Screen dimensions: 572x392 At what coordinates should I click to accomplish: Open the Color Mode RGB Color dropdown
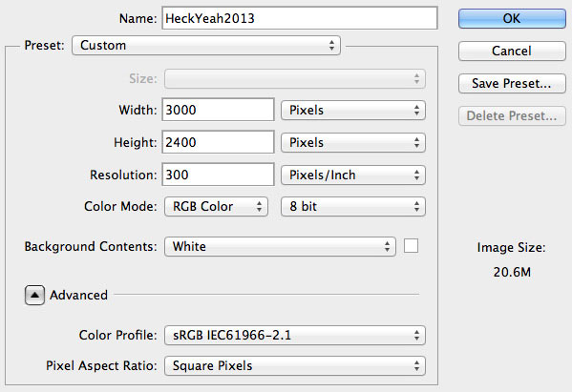click(217, 207)
